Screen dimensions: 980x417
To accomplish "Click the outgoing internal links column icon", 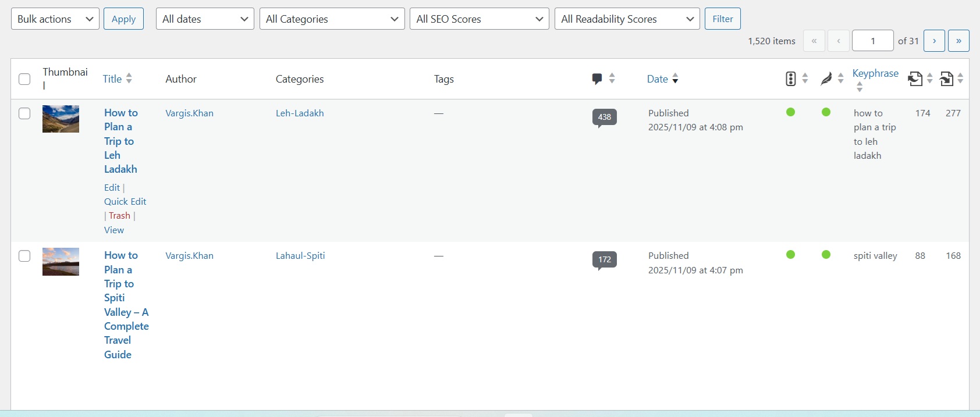I will pyautogui.click(x=915, y=79).
